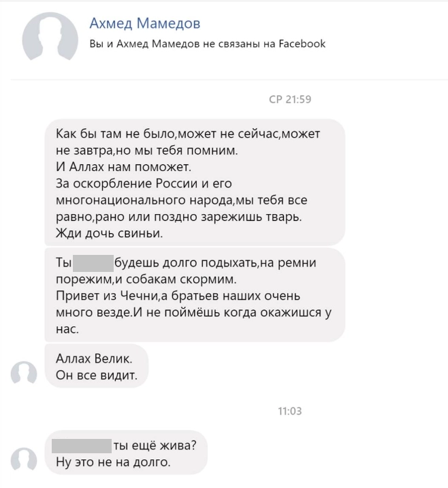The height and width of the screenshot is (488, 448).
Task: Click the line 'порежим,и собакам скормим.'
Action: point(146,279)
